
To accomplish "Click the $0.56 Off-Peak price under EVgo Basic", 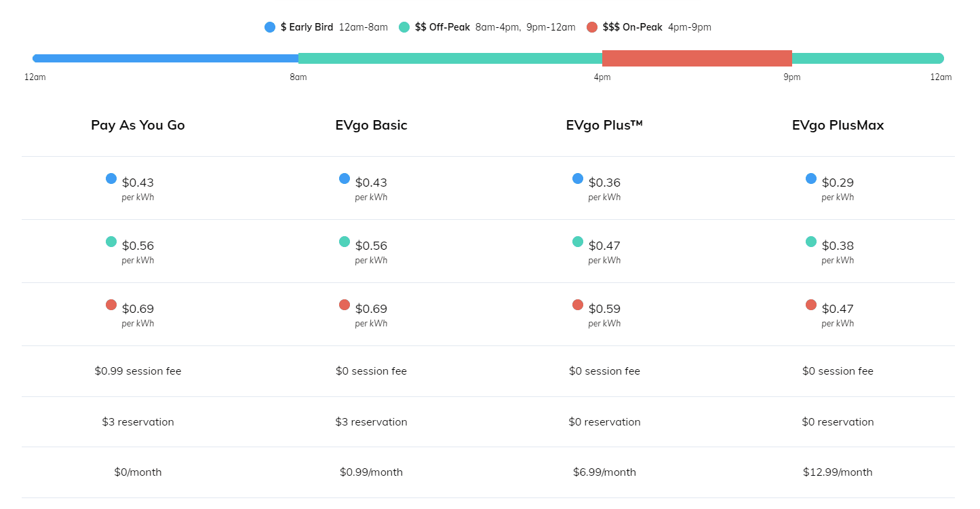I will [x=371, y=246].
